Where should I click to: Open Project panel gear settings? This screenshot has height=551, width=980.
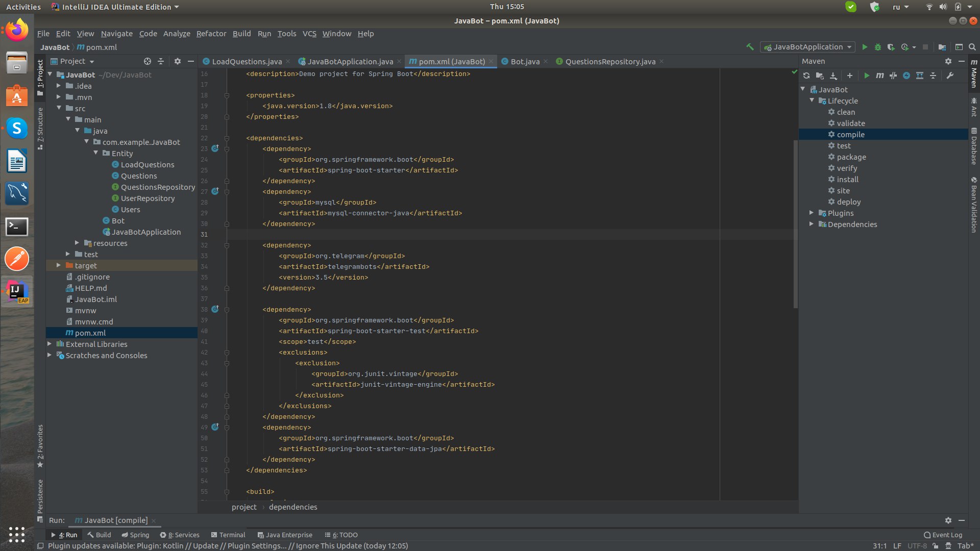(178, 61)
